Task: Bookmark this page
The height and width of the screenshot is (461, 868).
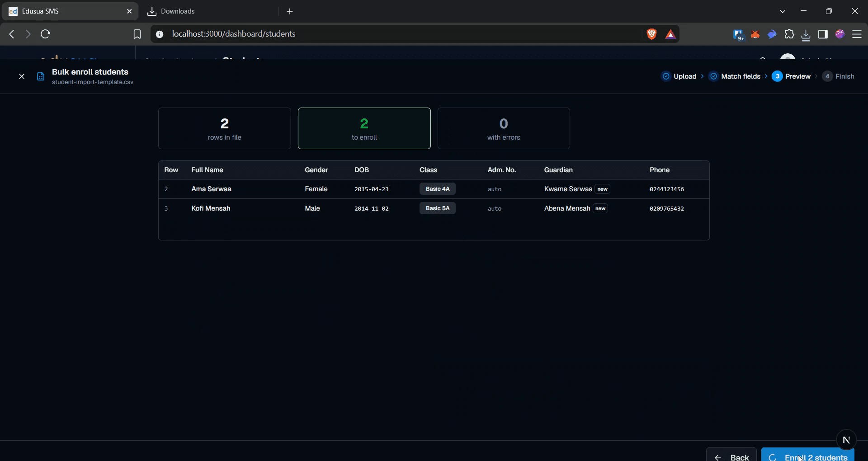Action: (x=137, y=34)
